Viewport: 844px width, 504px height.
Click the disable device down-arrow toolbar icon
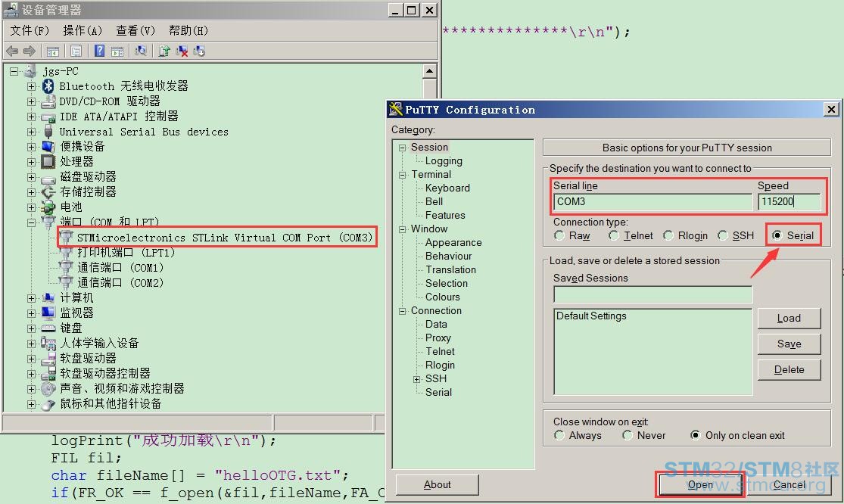click(200, 51)
